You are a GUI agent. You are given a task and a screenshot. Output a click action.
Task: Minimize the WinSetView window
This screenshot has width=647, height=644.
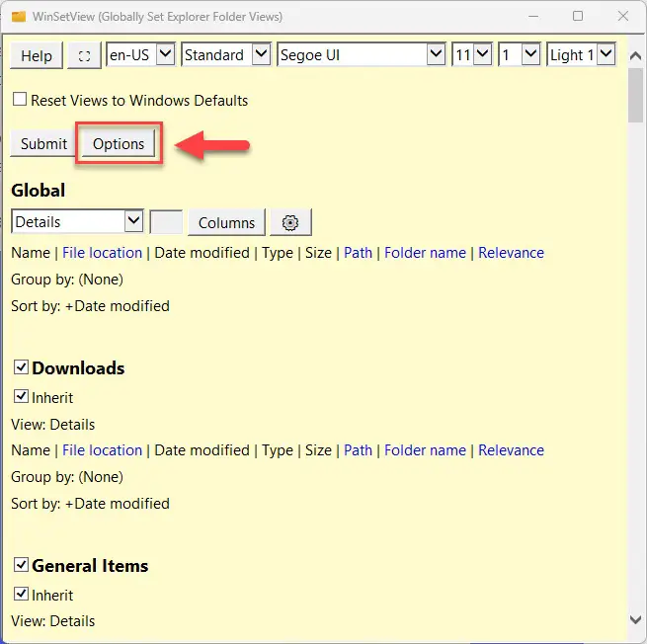[x=533, y=17]
